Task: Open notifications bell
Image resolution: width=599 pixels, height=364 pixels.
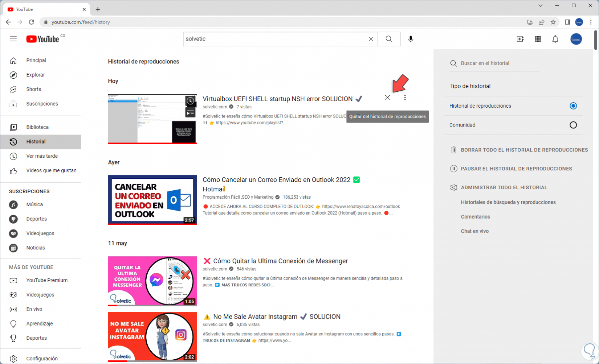Action: pos(555,39)
